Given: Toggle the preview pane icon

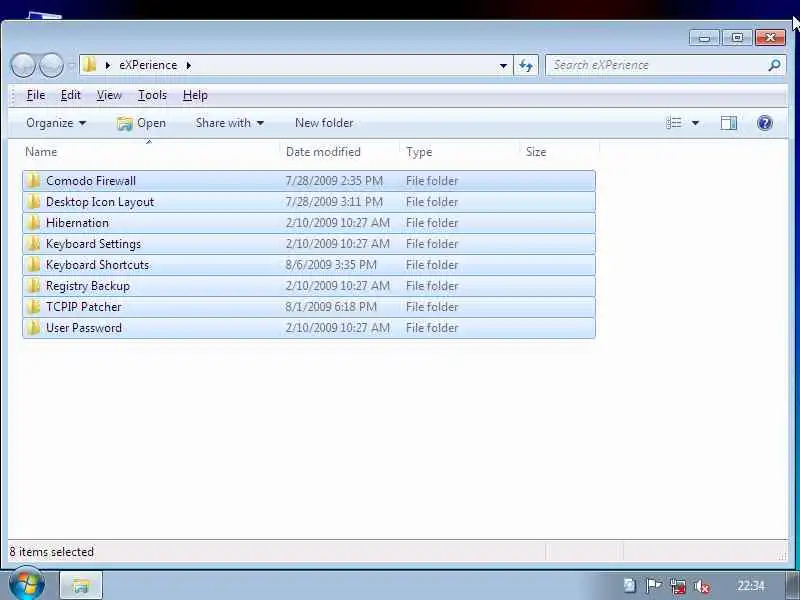Looking at the screenshot, I should [x=729, y=123].
